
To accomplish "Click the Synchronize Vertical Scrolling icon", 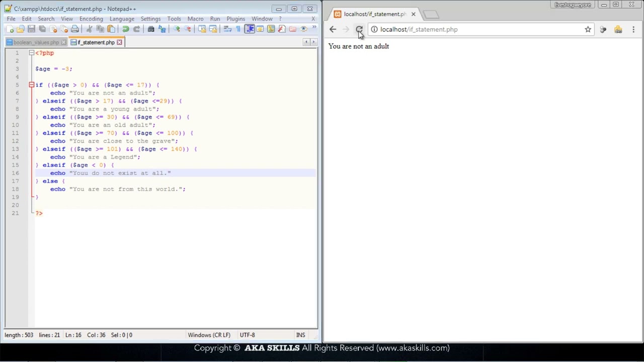I will point(202,29).
